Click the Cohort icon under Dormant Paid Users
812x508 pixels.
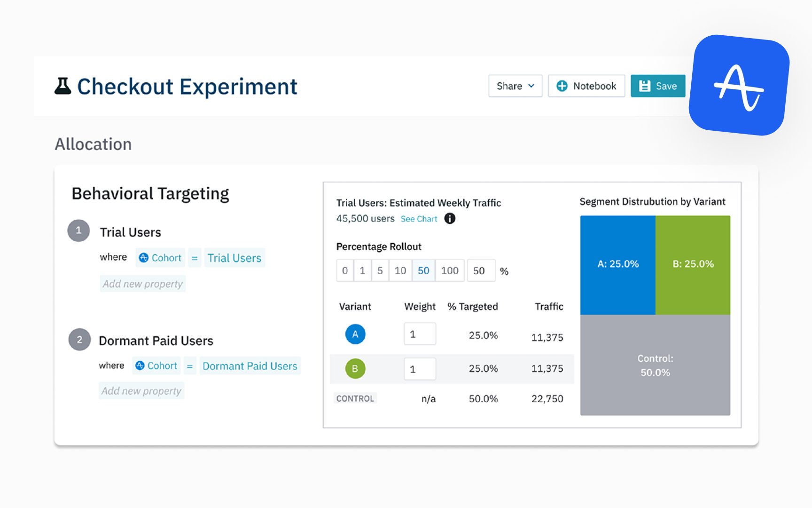[140, 365]
